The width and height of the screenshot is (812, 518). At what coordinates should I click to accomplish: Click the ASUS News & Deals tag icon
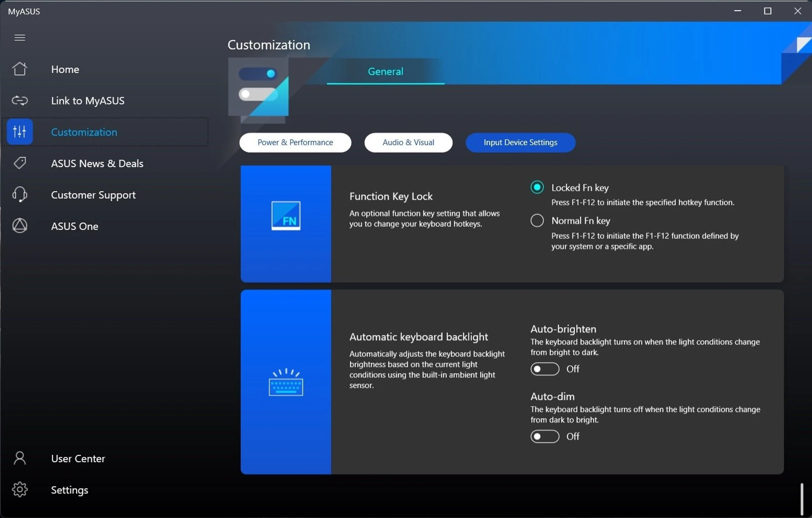pyautogui.click(x=19, y=163)
